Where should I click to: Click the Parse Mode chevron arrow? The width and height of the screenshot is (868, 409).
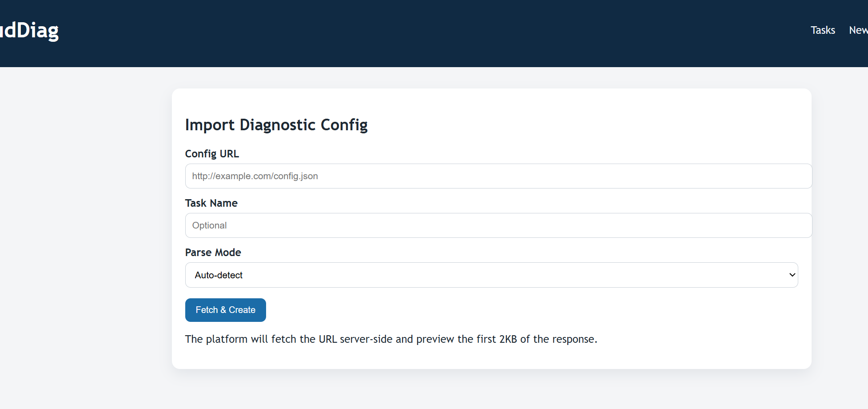pos(792,275)
